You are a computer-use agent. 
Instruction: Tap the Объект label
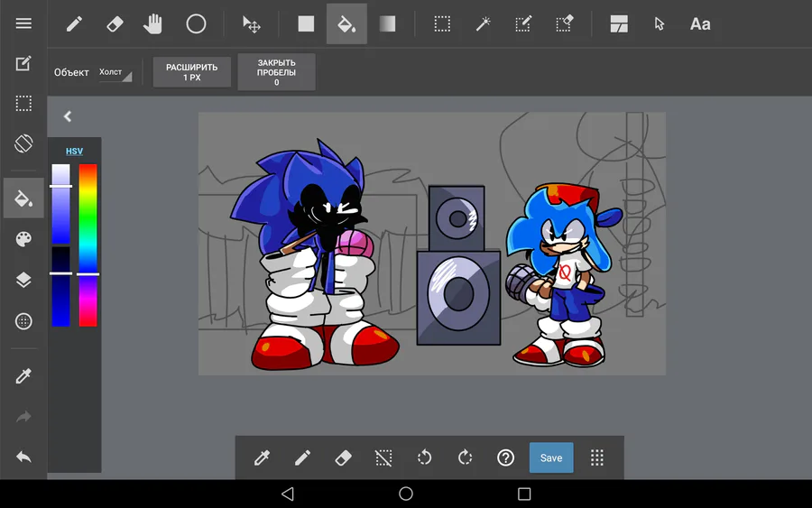coord(71,72)
